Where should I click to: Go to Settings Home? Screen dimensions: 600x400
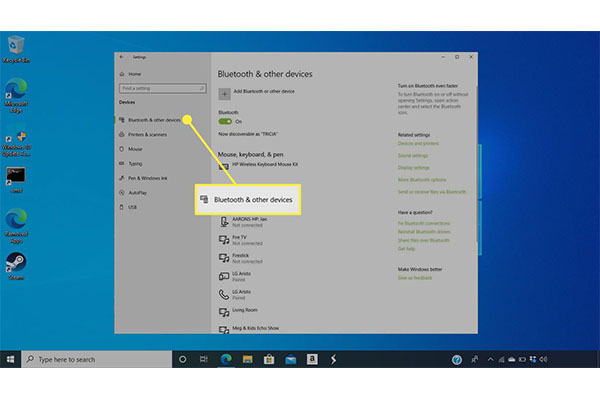[x=130, y=74]
